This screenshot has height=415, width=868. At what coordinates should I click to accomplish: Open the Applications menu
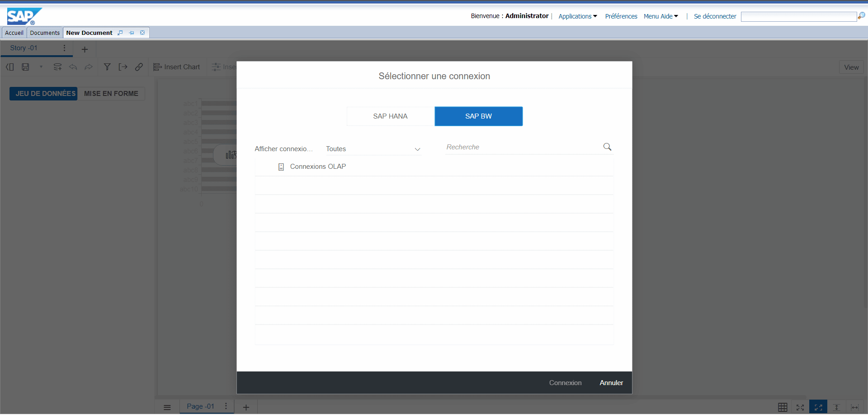coord(578,16)
